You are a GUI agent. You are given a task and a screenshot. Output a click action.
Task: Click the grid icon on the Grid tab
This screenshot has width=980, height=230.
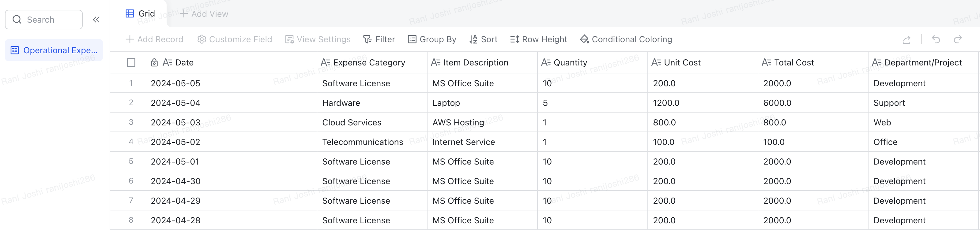[x=130, y=14]
